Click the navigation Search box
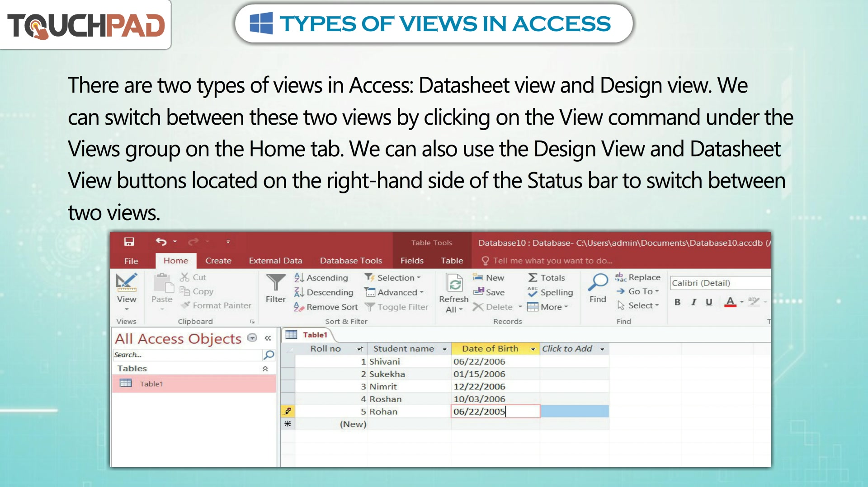The width and height of the screenshot is (868, 487). click(187, 355)
